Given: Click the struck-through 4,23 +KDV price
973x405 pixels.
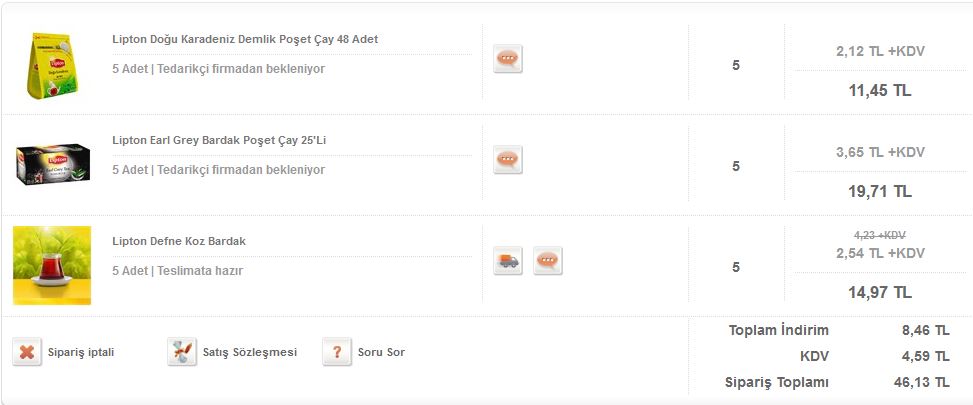Looking at the screenshot, I should [879, 235].
